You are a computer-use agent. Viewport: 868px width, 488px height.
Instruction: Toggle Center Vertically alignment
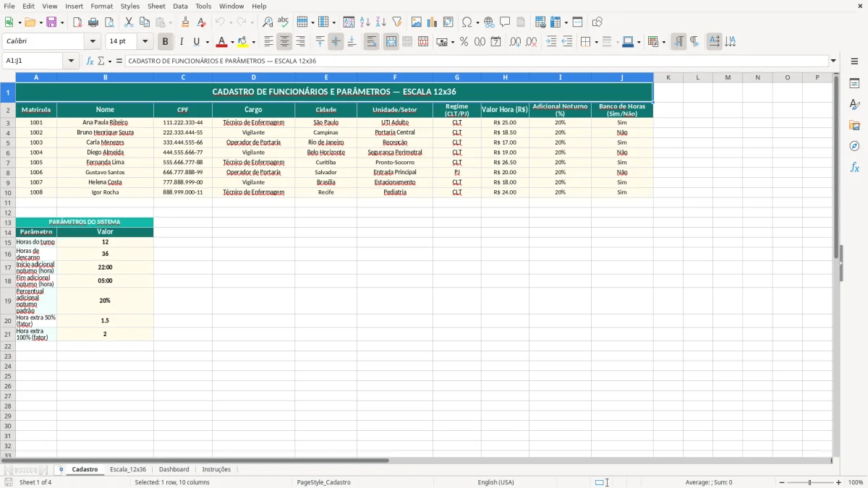336,42
